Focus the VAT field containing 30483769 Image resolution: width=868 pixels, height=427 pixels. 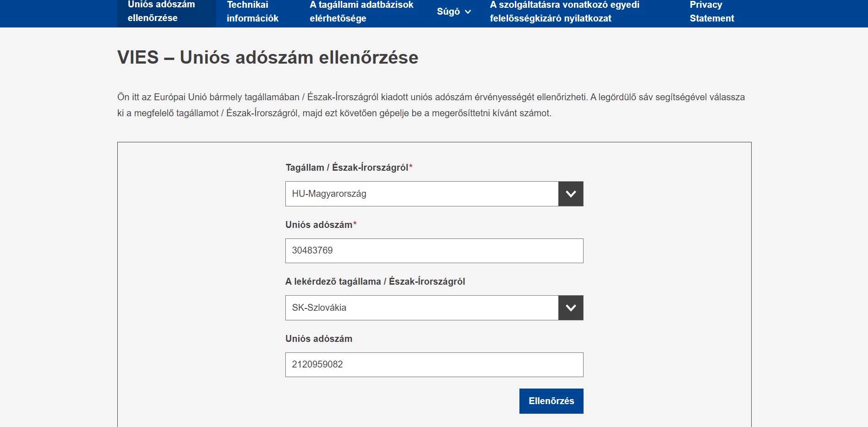coord(434,251)
